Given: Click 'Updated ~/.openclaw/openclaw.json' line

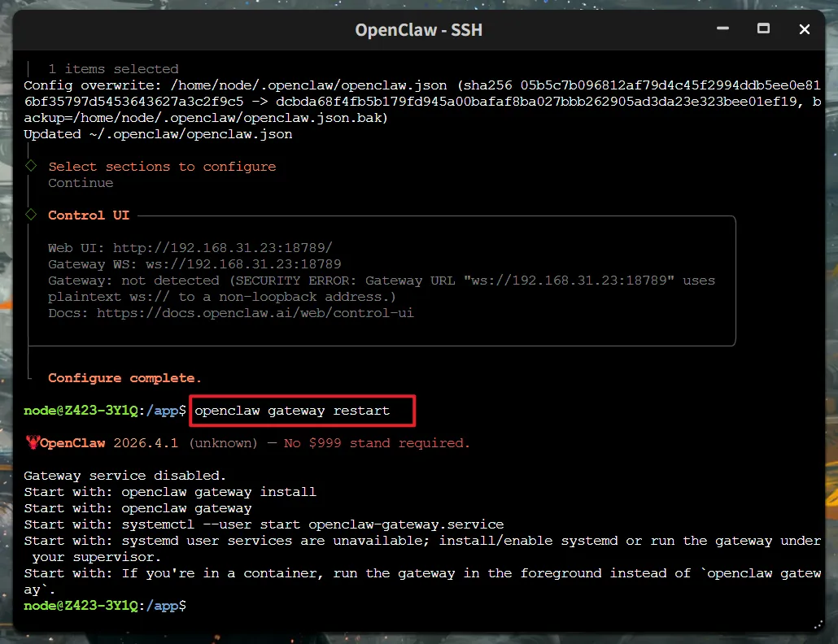Looking at the screenshot, I should 158,134.
